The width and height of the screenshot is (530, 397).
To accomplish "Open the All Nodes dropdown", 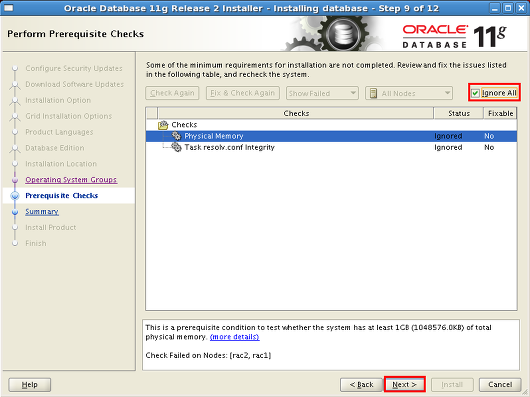I will pos(409,93).
